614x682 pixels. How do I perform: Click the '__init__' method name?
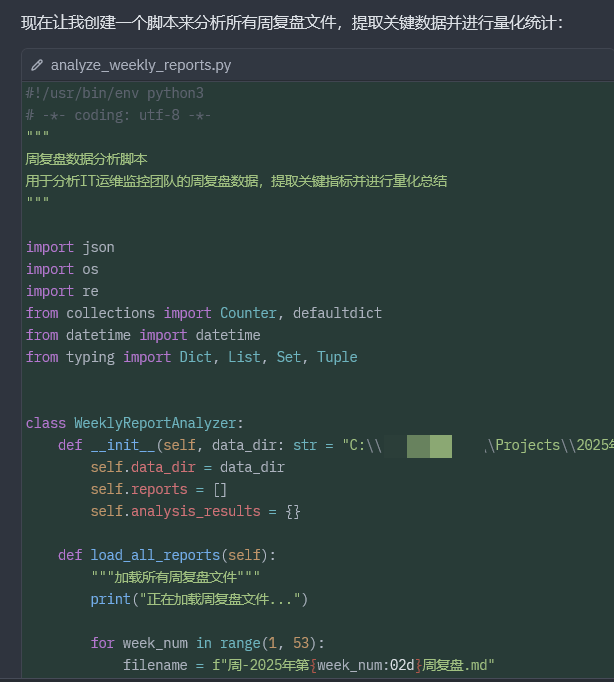point(123,445)
